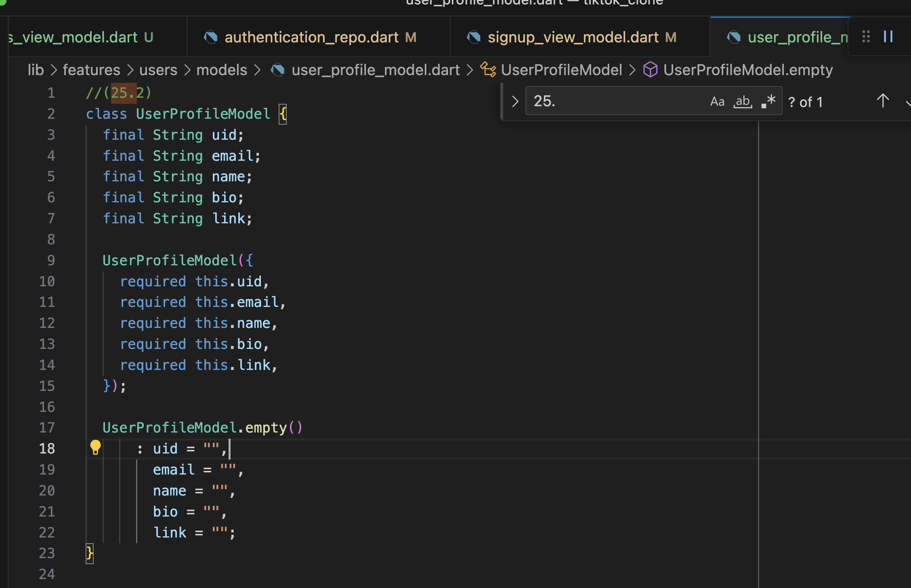911x588 pixels.
Task: Click the UserProfileModel breadcrumb label
Action: [561, 70]
